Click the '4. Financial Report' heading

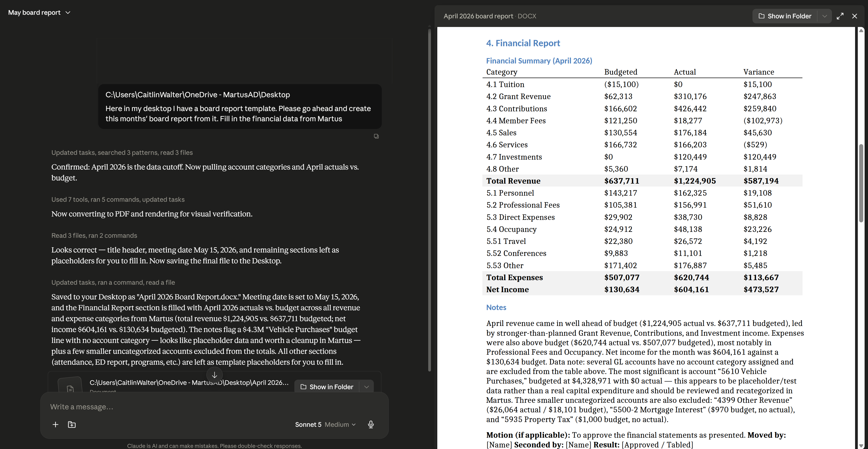[x=523, y=43]
